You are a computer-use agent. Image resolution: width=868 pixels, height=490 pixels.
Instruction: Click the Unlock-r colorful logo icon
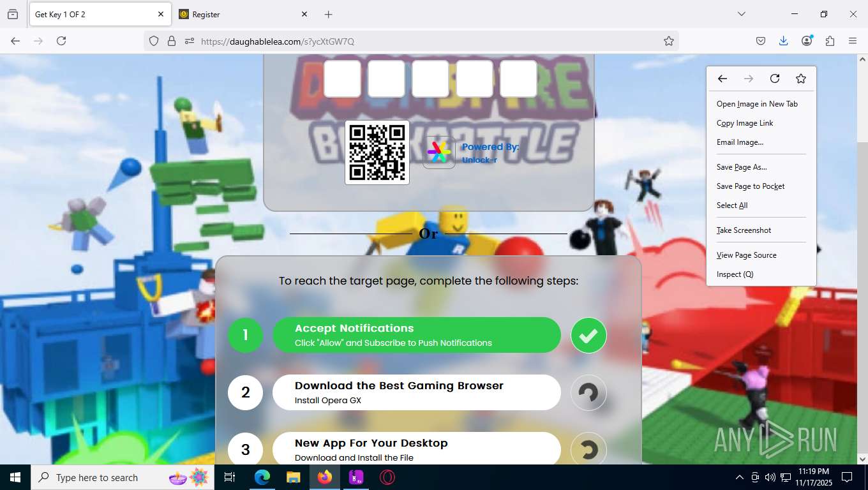click(438, 152)
